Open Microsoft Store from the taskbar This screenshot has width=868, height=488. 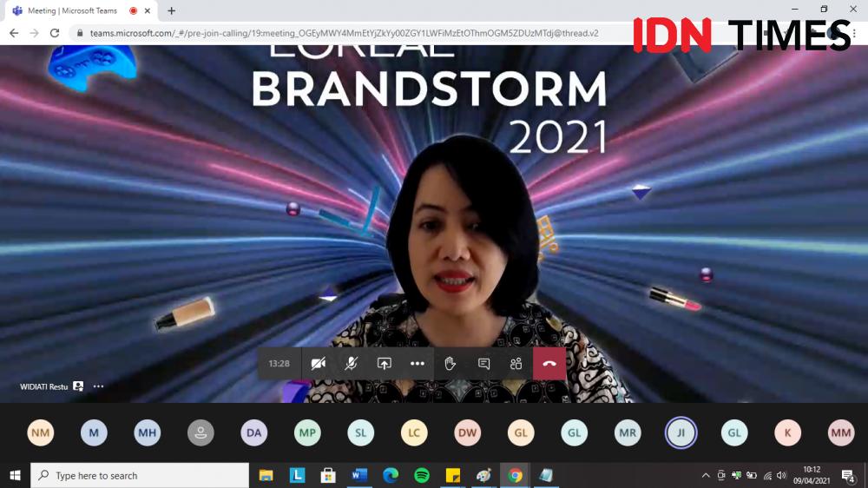[x=328, y=475]
